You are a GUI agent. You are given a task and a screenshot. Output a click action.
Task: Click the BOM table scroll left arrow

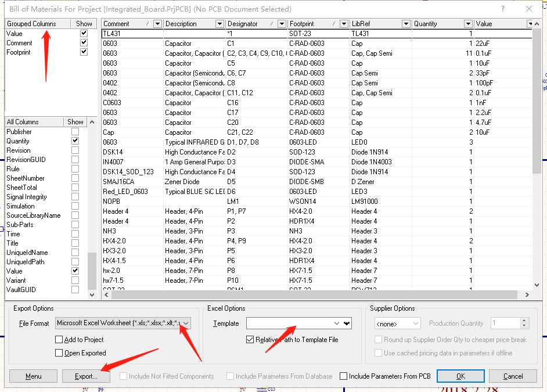[106, 294]
